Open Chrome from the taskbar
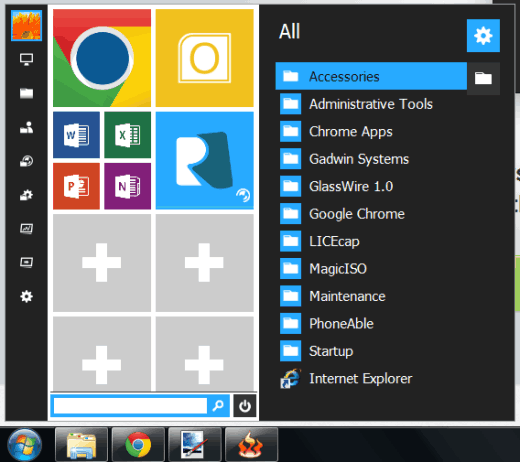520x462 pixels. point(138,445)
